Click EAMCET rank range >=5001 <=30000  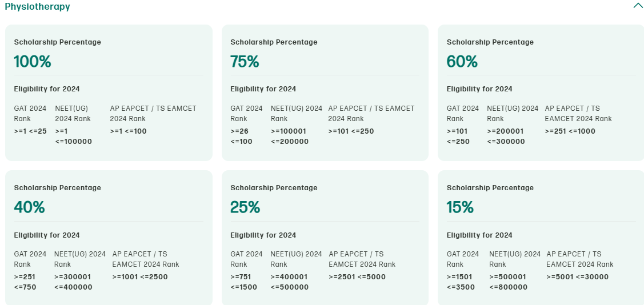(x=577, y=277)
